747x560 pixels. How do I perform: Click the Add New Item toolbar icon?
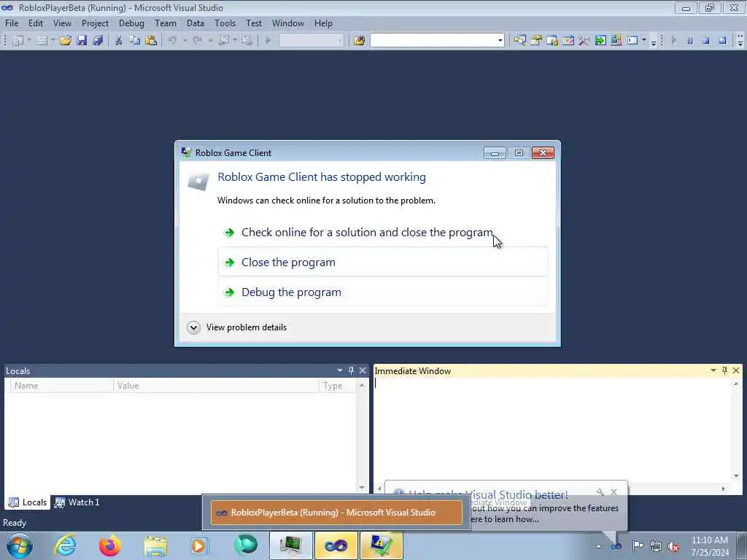coord(42,41)
